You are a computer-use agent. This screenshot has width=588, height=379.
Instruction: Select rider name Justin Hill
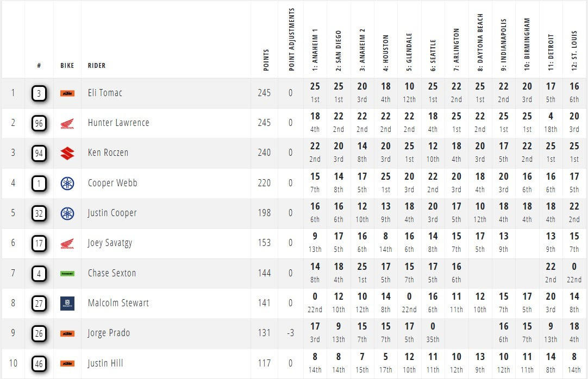107,363
